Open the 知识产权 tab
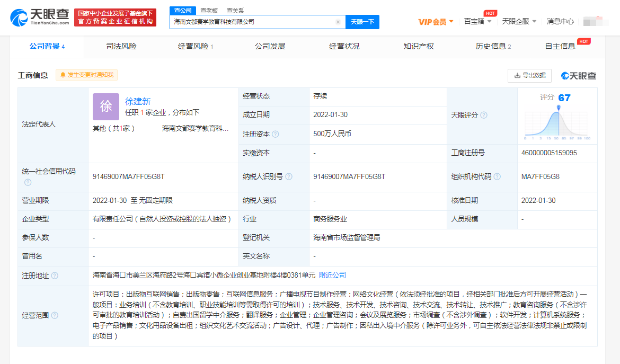Screen dimensions: 620x364 pyautogui.click(x=418, y=47)
